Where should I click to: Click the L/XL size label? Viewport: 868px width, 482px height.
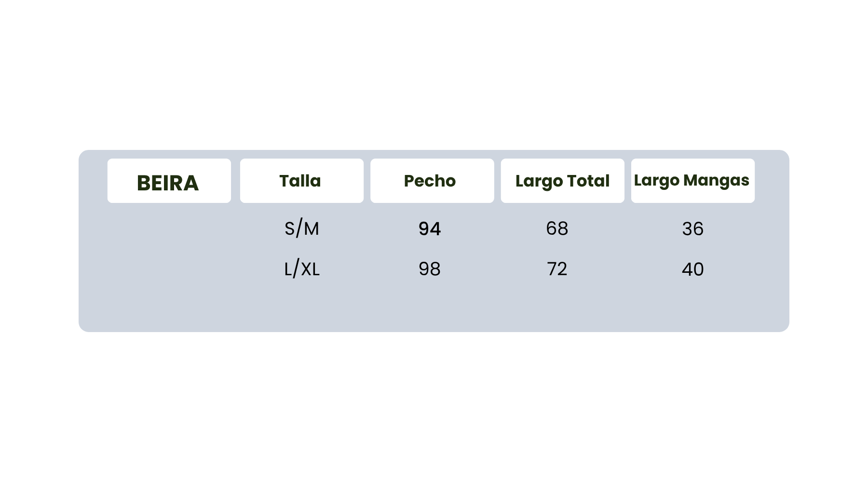302,269
